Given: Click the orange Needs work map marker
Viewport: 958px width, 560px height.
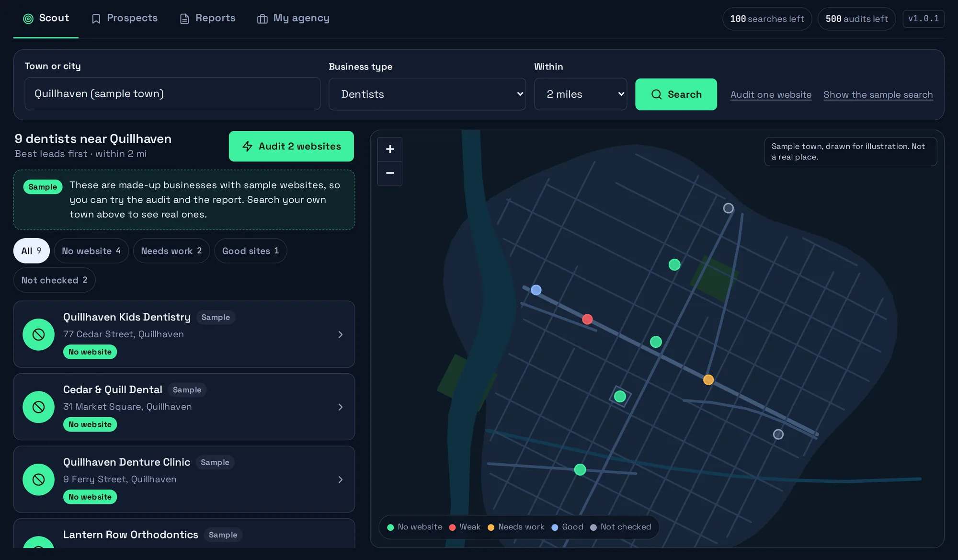Looking at the screenshot, I should 708,380.
